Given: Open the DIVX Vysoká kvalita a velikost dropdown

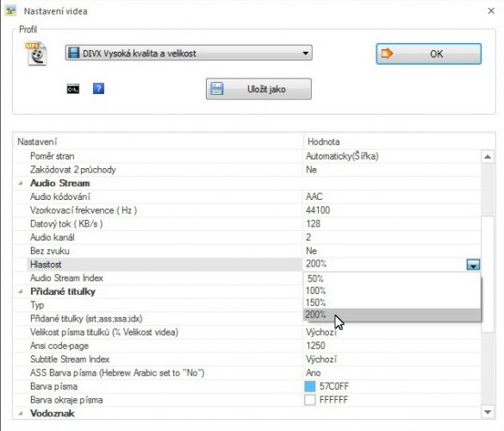Looking at the screenshot, I should pyautogui.click(x=189, y=53).
